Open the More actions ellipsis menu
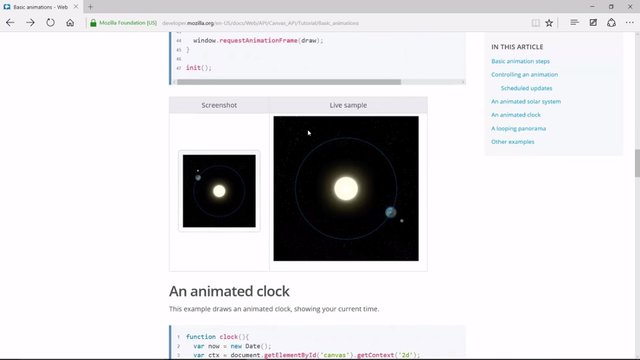The height and width of the screenshot is (360, 640). pyautogui.click(x=630, y=23)
